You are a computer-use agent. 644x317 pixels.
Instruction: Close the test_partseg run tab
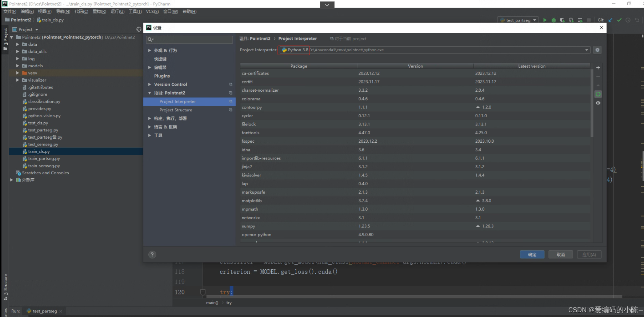pos(61,311)
